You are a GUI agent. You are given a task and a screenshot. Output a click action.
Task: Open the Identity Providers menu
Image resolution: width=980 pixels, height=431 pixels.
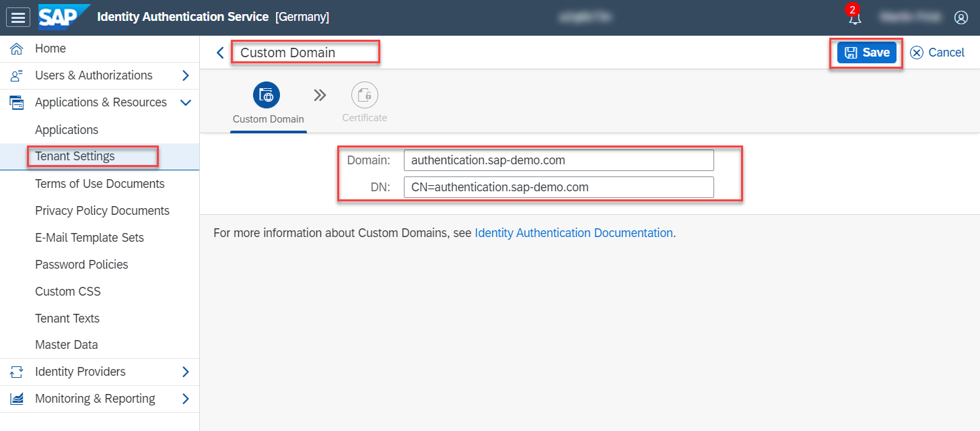(80, 372)
